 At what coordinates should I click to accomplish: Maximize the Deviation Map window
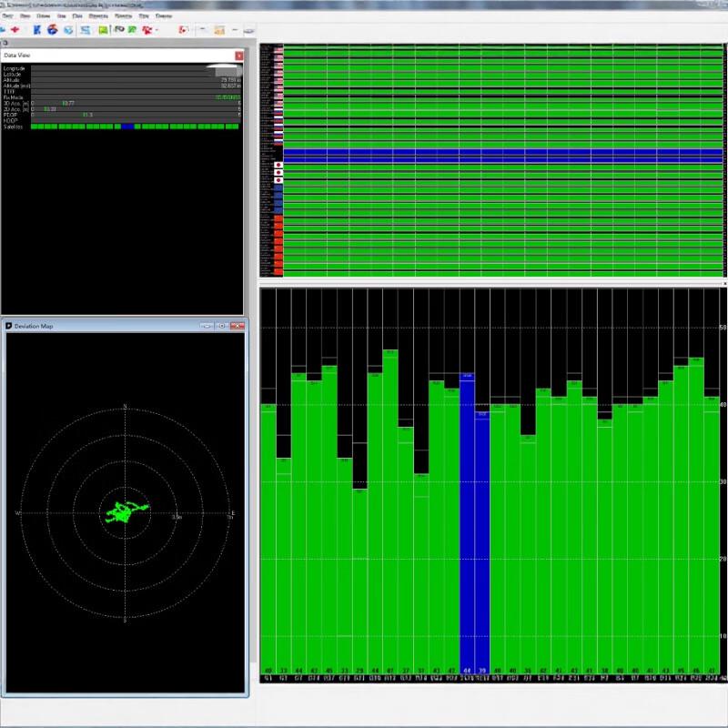[222, 326]
